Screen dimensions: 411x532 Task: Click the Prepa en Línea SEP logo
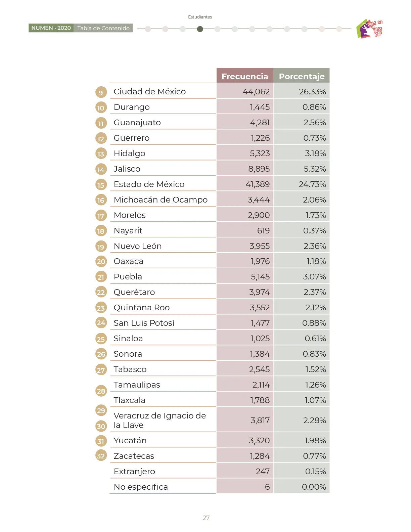(369, 28)
